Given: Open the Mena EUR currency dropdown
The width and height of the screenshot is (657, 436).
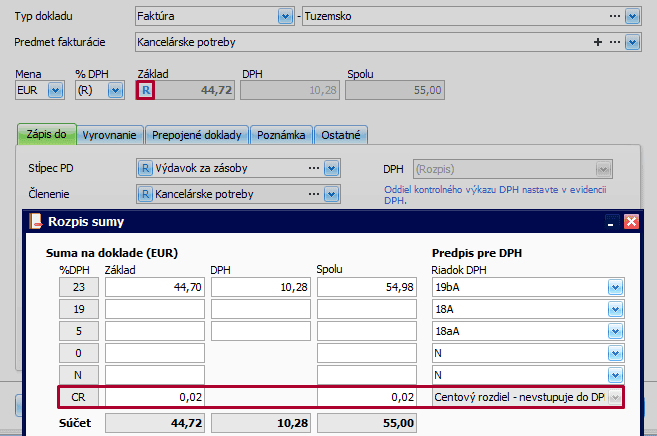Looking at the screenshot, I should [x=55, y=90].
